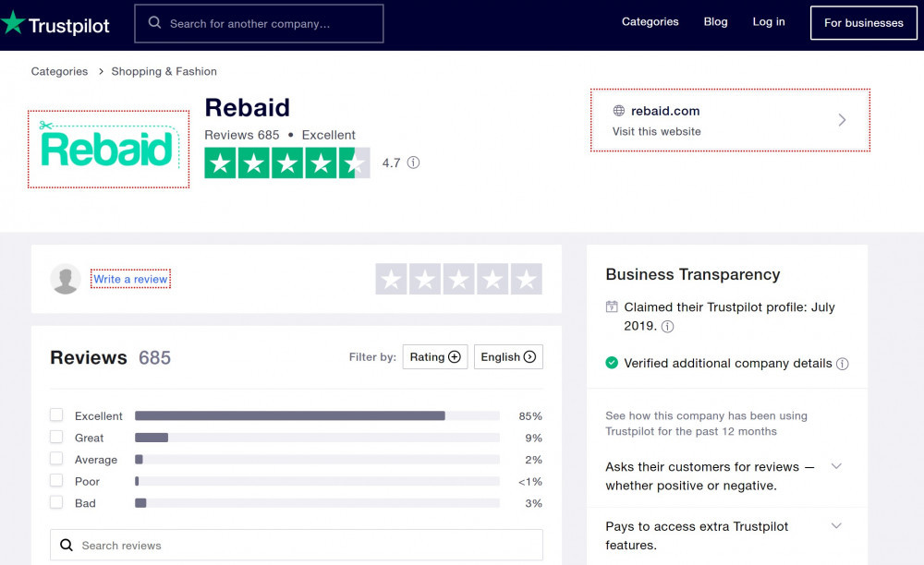Click the Reviews 685 text under Rebaid

[241, 135]
